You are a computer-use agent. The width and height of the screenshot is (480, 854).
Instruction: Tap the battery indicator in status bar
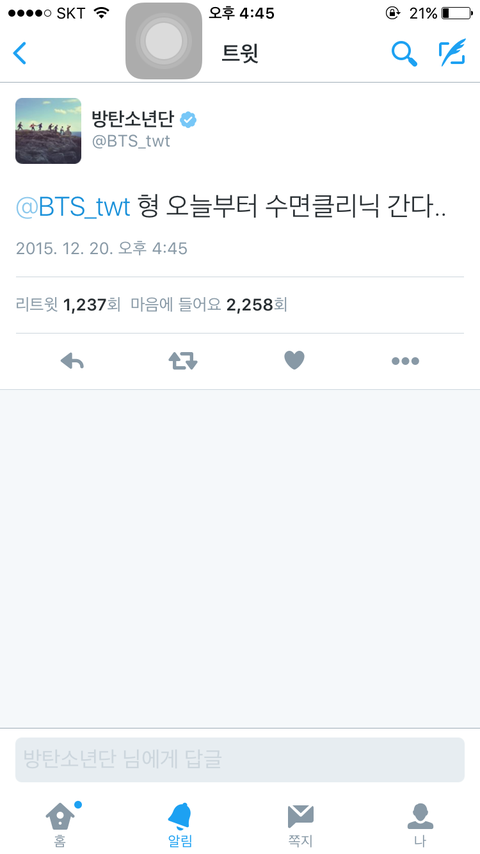457,13
